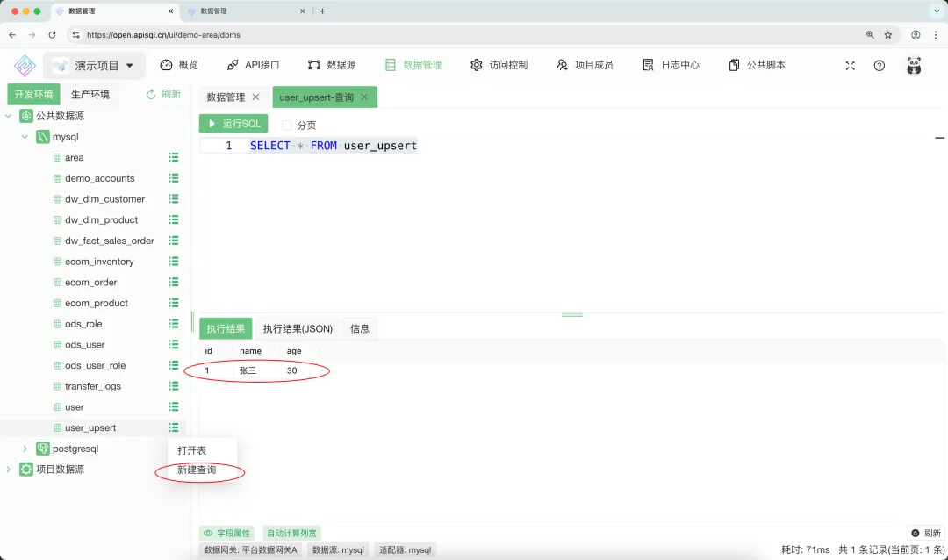Screen dimensions: 948x560
Task: Expand the postgresql data source node
Action: coord(25,449)
